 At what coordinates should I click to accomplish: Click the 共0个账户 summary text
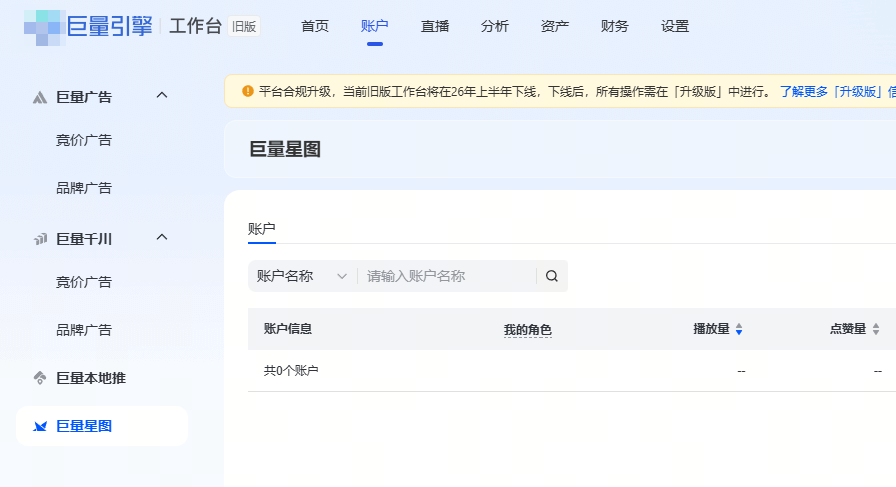click(291, 371)
